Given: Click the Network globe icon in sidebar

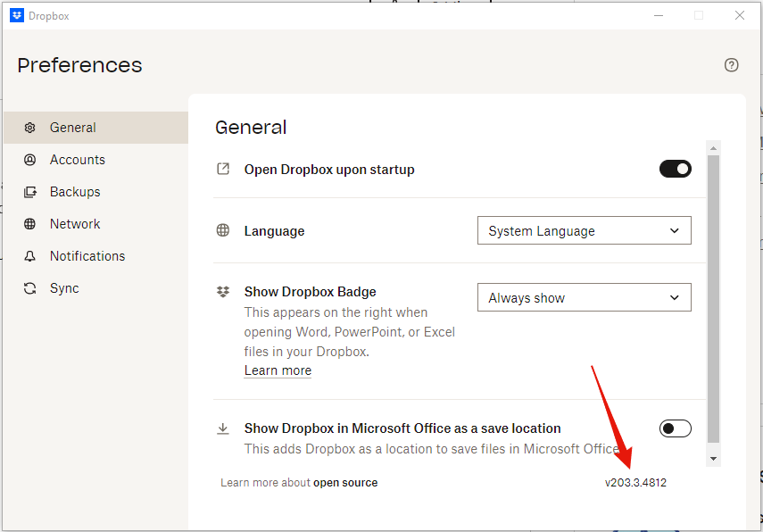Looking at the screenshot, I should [x=30, y=224].
